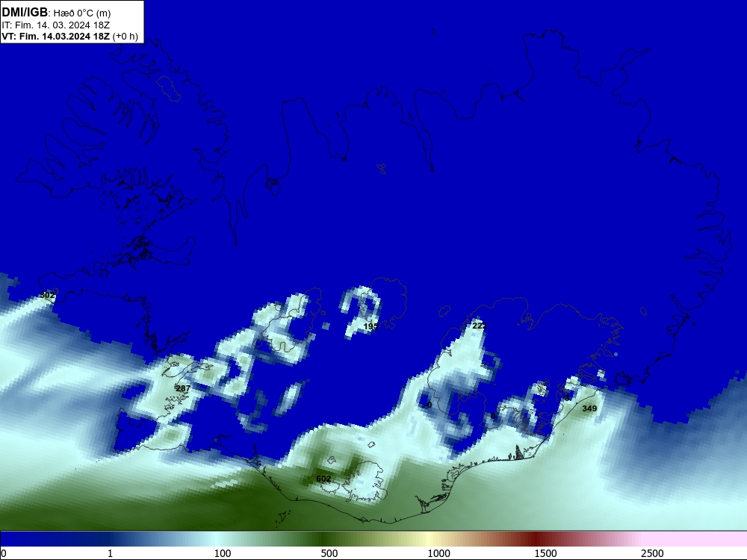Click the 'IT: Fim. 14. 03. 2024 18Z' line
Viewport: 747px width, 560px height.
point(56,25)
